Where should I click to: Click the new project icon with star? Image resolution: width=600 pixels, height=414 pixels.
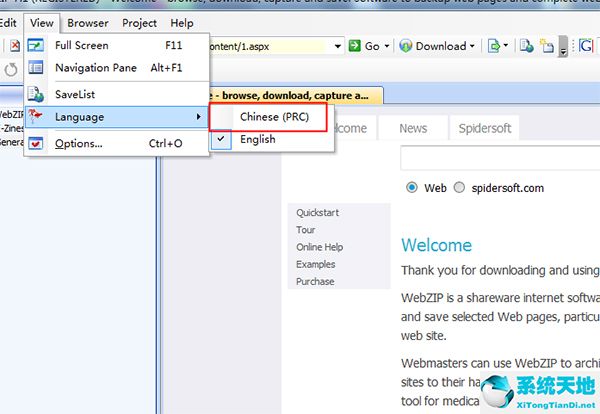pyautogui.click(x=546, y=46)
